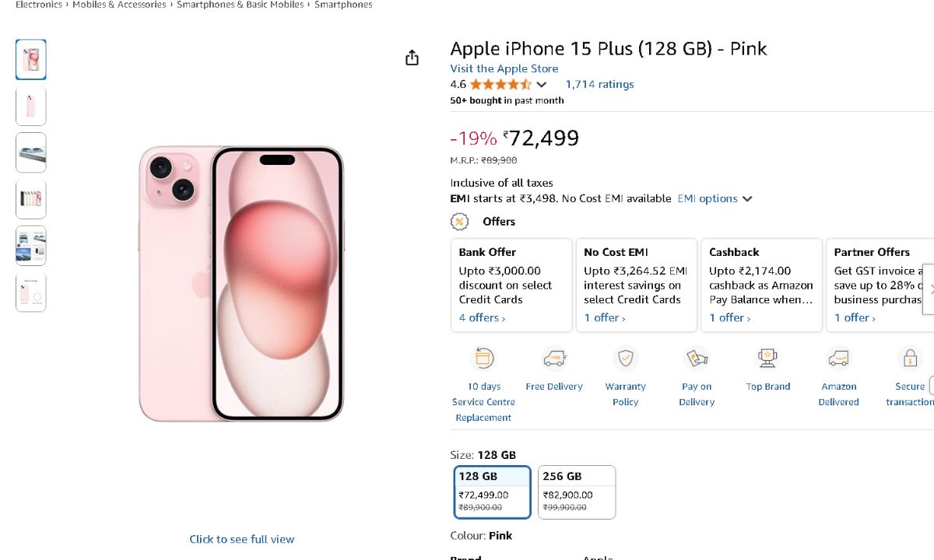This screenshot has height=560, width=934.
Task: Open the 1,714 ratings link
Action: tap(599, 85)
